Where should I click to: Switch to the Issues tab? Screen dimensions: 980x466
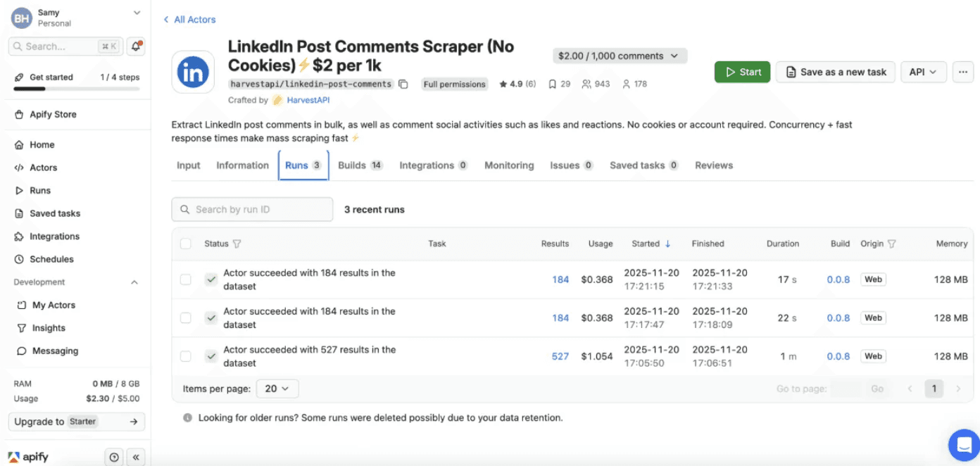[572, 165]
